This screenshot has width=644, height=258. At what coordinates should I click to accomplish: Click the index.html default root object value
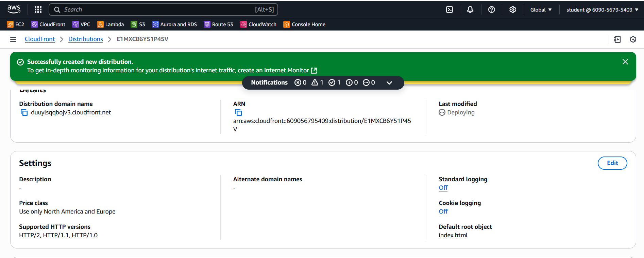tap(453, 235)
